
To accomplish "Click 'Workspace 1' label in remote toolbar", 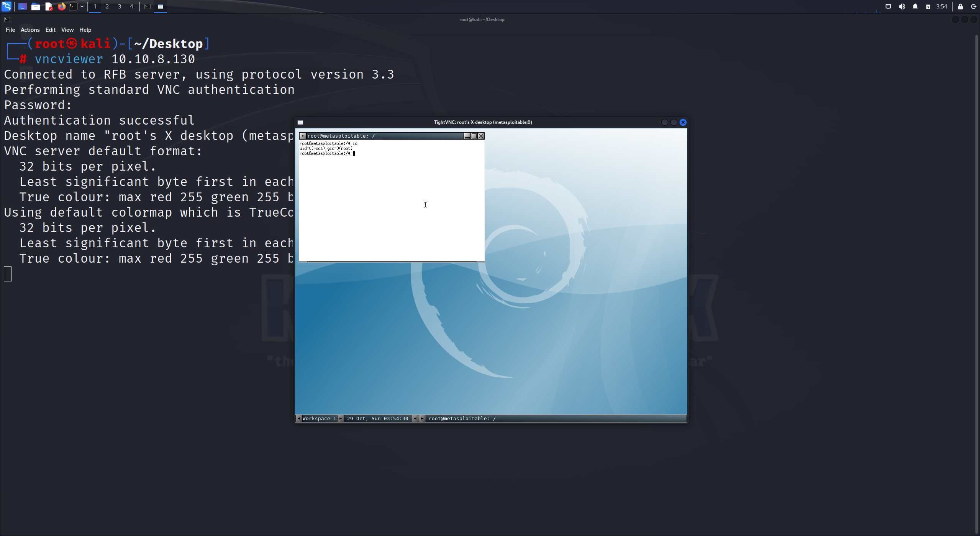I will point(320,419).
